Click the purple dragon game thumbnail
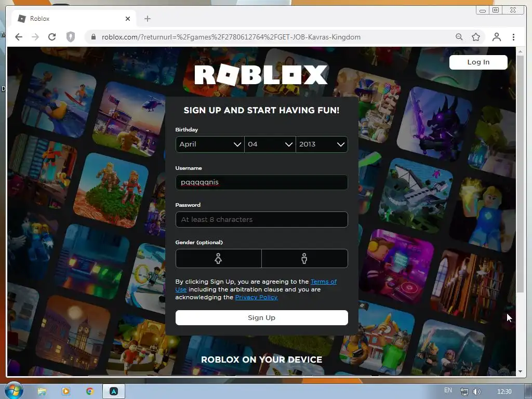The image size is (532, 399). tap(434, 124)
